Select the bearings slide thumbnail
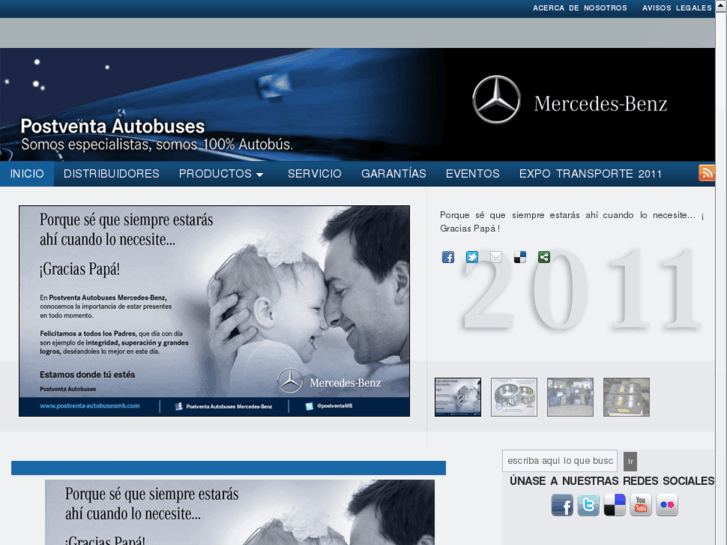This screenshot has width=727, height=545. coord(514,397)
